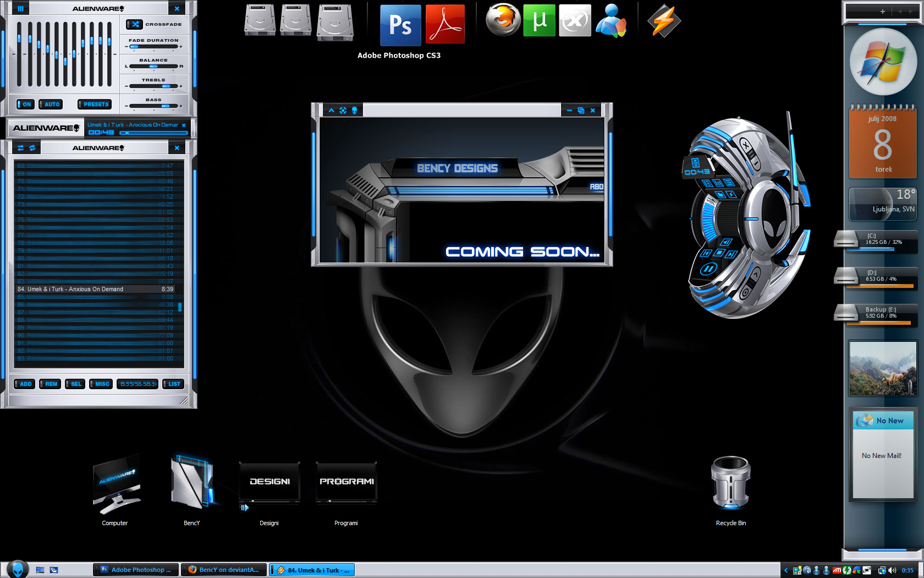Viewport: 924px width, 578px height.
Task: Go to previous track on alien player
Action: [x=706, y=253]
